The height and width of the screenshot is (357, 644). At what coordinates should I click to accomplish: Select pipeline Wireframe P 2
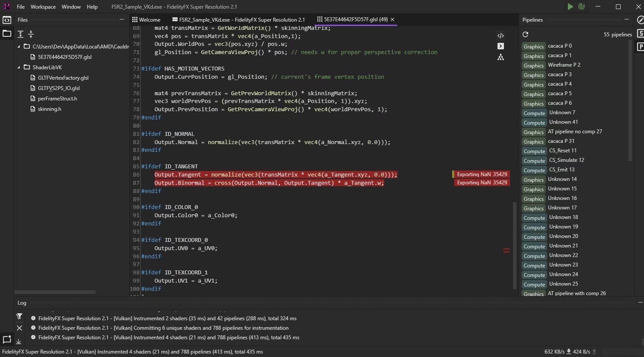tap(564, 65)
